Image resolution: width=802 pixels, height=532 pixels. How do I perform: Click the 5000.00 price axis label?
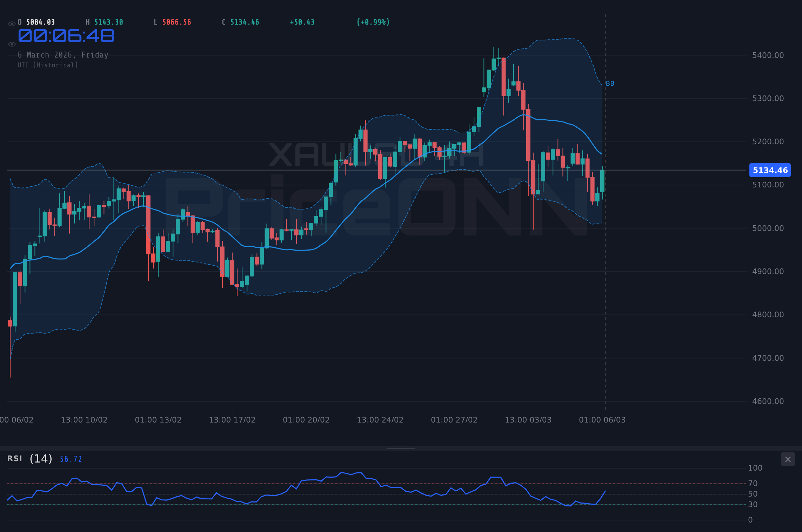[768, 228]
